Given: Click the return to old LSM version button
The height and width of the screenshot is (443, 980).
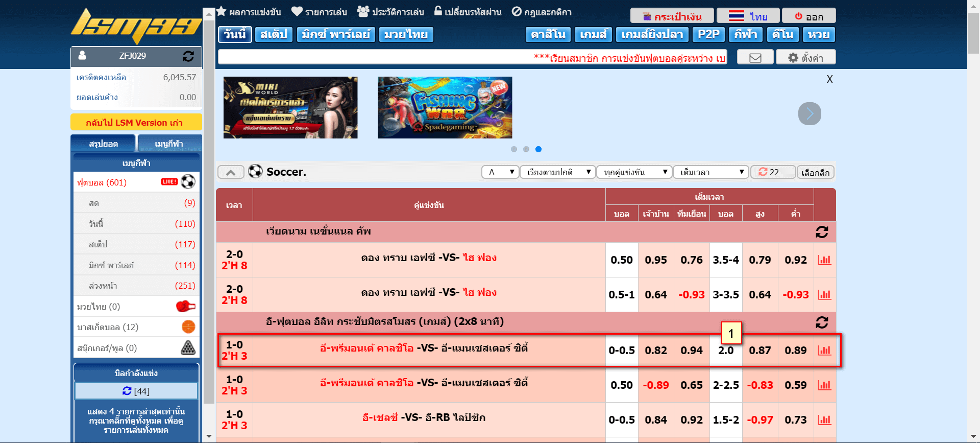Looking at the screenshot, I should point(136,123).
